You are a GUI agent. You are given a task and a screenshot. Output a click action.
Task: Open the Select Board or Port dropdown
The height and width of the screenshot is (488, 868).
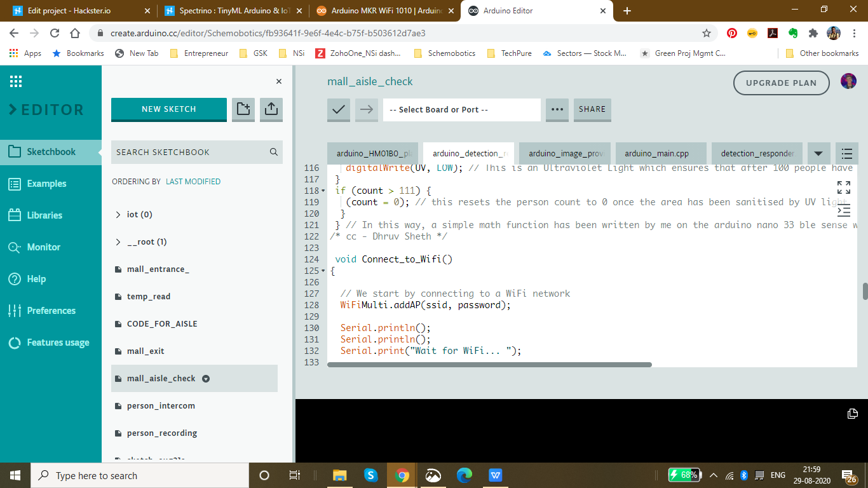click(x=461, y=109)
